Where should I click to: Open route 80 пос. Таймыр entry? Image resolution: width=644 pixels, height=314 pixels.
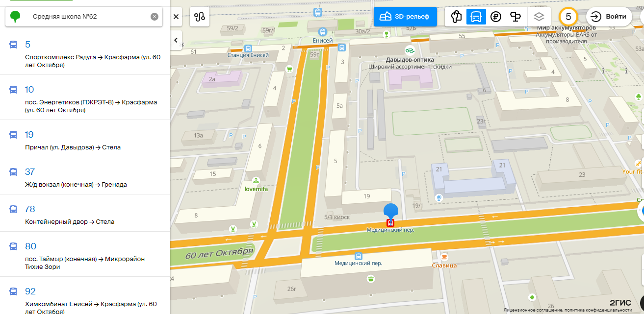pyautogui.click(x=85, y=255)
